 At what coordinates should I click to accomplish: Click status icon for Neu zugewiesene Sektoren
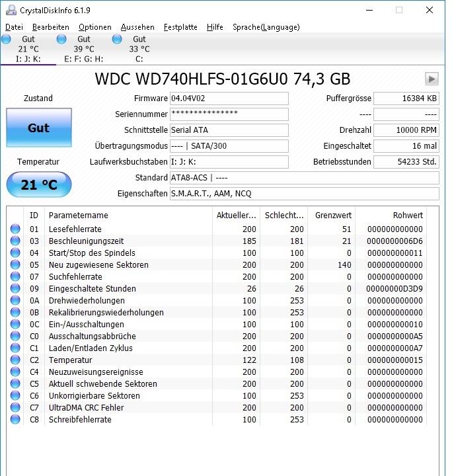click(x=15, y=264)
